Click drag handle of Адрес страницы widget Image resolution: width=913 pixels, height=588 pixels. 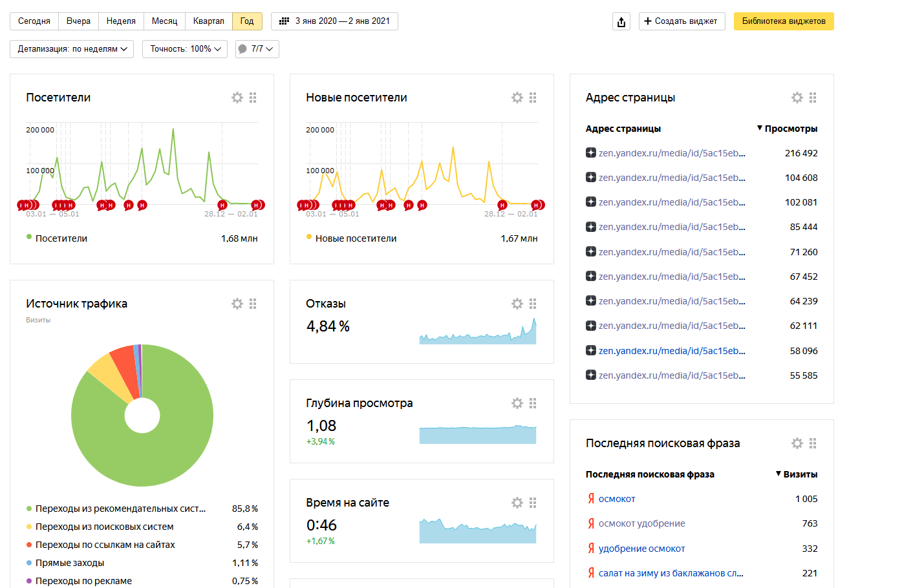[x=813, y=98]
